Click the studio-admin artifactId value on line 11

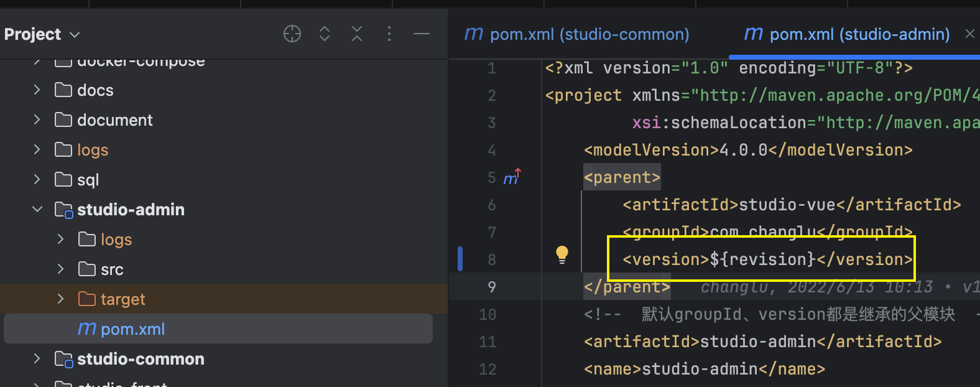click(x=758, y=342)
